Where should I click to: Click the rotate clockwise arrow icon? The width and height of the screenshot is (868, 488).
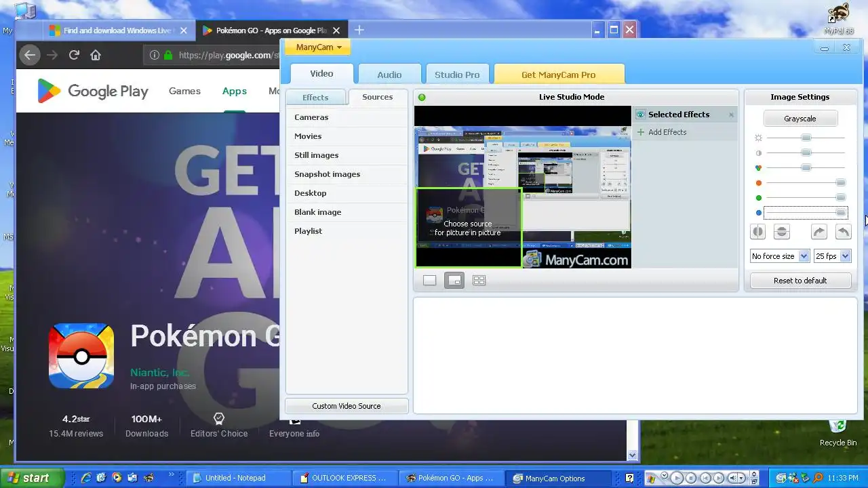(x=819, y=232)
